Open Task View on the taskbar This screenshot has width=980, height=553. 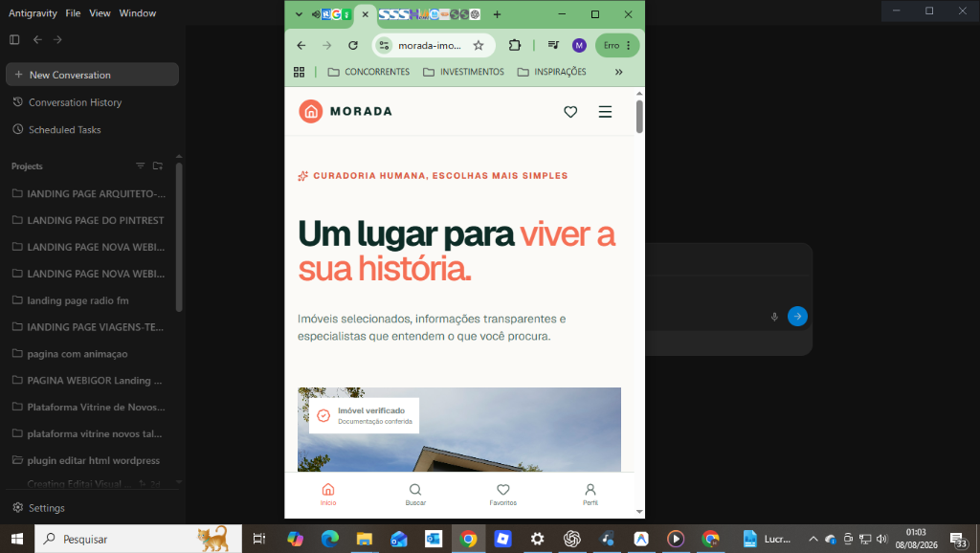point(258,539)
